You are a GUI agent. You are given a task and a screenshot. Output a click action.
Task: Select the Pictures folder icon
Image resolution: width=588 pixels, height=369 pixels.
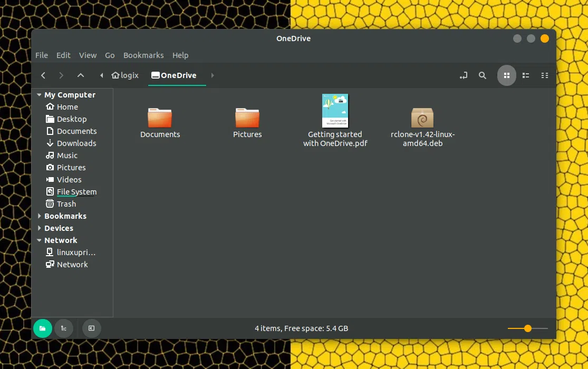(247, 118)
